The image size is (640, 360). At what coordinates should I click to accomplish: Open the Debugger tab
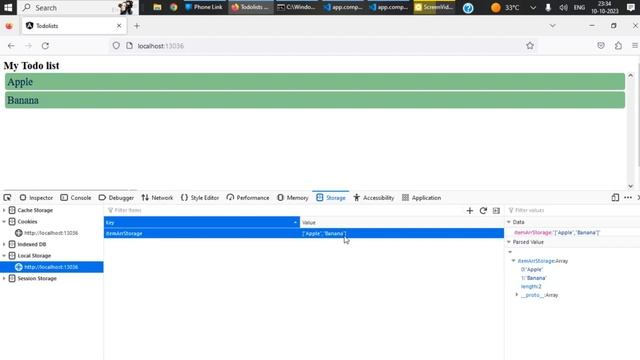(x=116, y=198)
